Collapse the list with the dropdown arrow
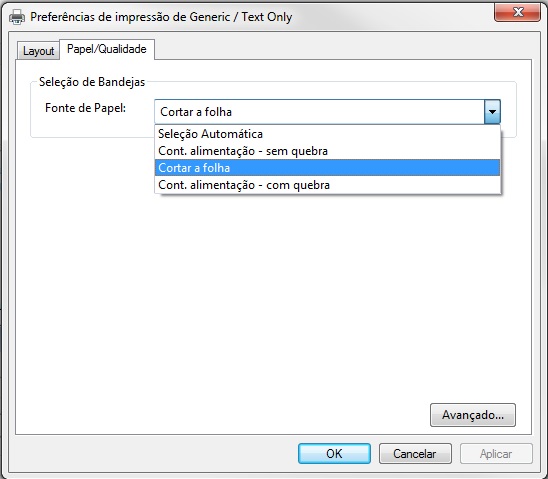This screenshot has width=548, height=479. point(492,112)
